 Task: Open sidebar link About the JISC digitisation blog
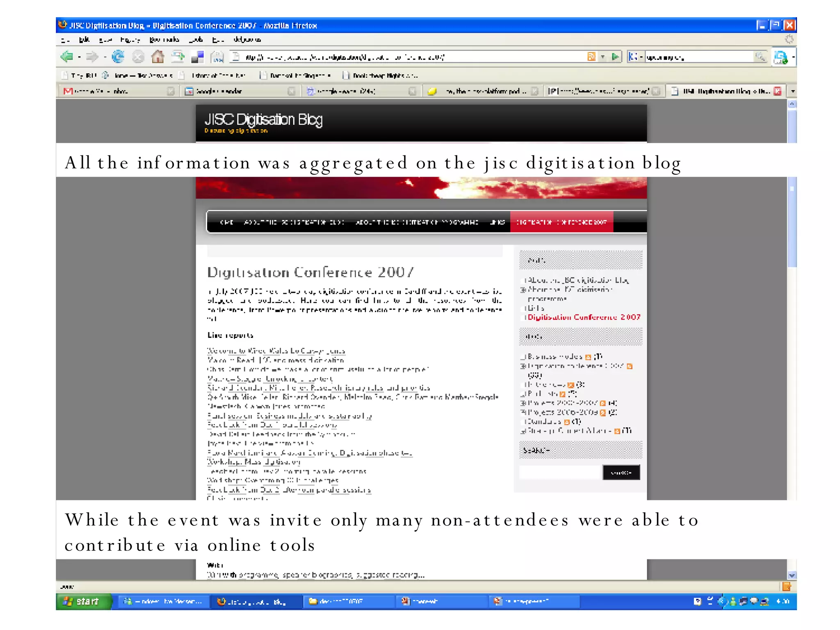click(x=578, y=280)
